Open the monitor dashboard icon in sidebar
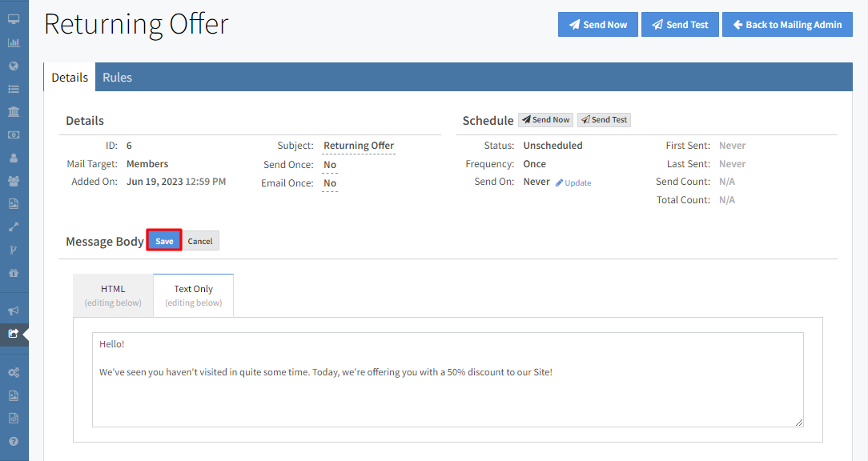Viewport: 868px width, 461px height. [x=14, y=19]
